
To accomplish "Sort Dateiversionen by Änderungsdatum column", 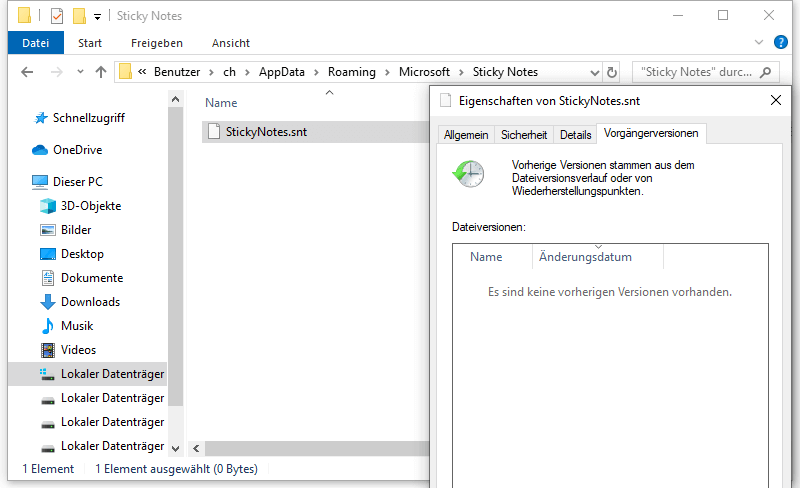I will 585,257.
